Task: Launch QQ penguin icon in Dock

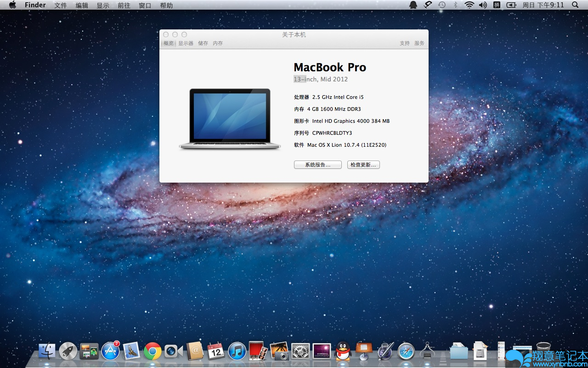Action: click(x=343, y=351)
